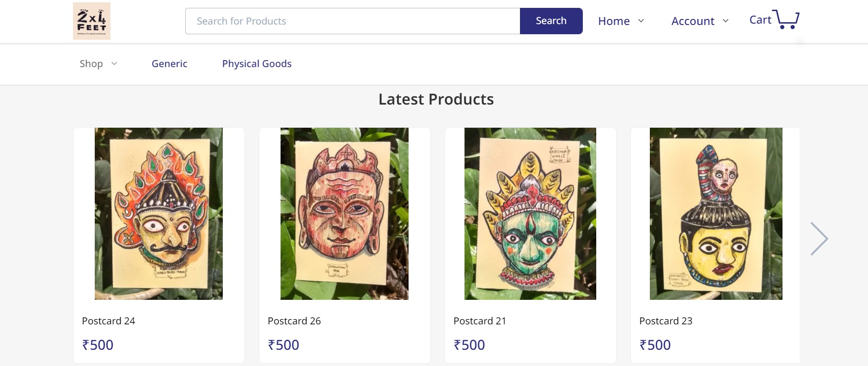Open the Postcard 21 title link

(479, 321)
